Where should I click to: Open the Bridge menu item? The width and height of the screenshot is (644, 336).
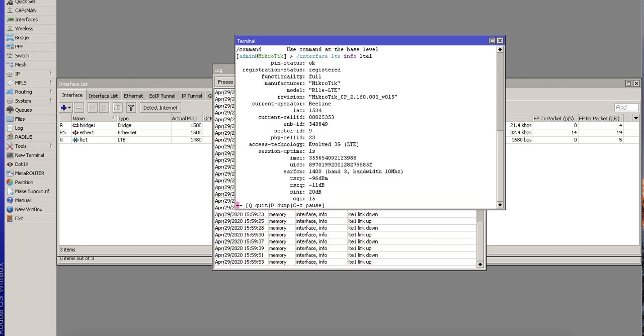pyautogui.click(x=22, y=38)
